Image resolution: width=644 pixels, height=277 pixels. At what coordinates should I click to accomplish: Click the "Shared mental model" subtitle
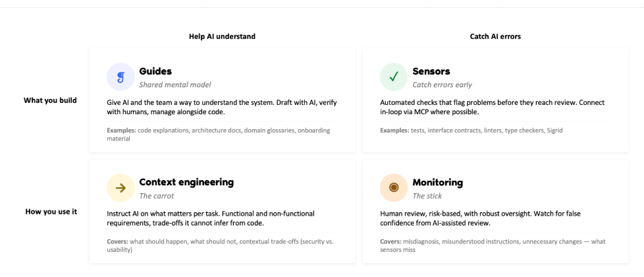click(174, 84)
